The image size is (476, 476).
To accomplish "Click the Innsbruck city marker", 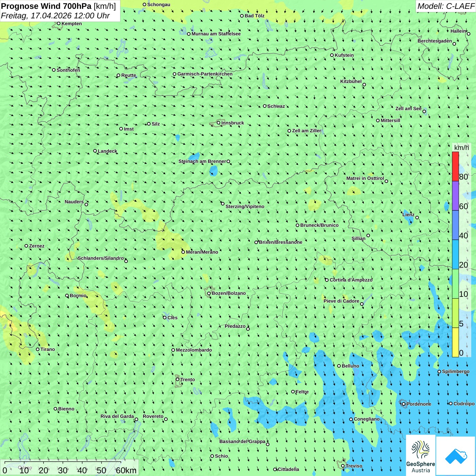I will point(219,123).
